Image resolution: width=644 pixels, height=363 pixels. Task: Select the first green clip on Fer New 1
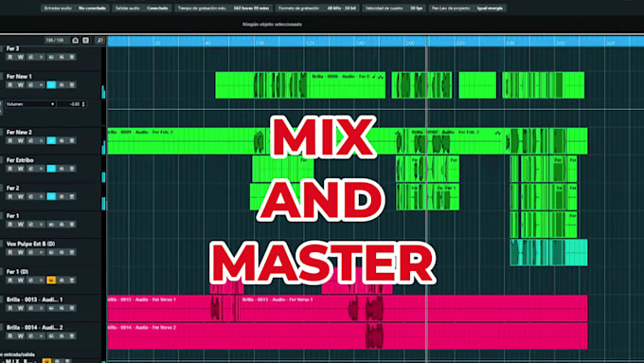click(x=300, y=85)
